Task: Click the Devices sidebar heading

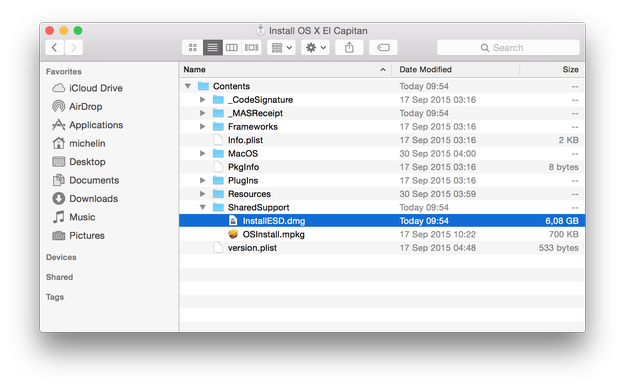Action: [61, 257]
